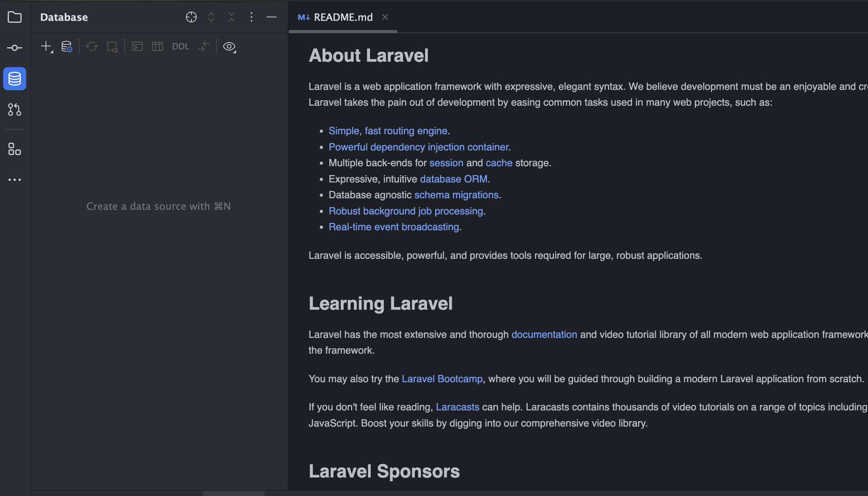868x496 pixels.
Task: Open the Pull Requests tool window
Action: tap(15, 110)
